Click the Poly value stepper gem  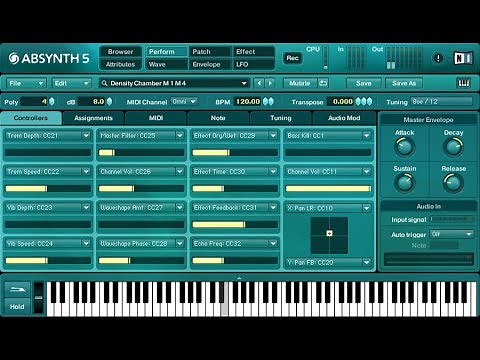(x=52, y=102)
